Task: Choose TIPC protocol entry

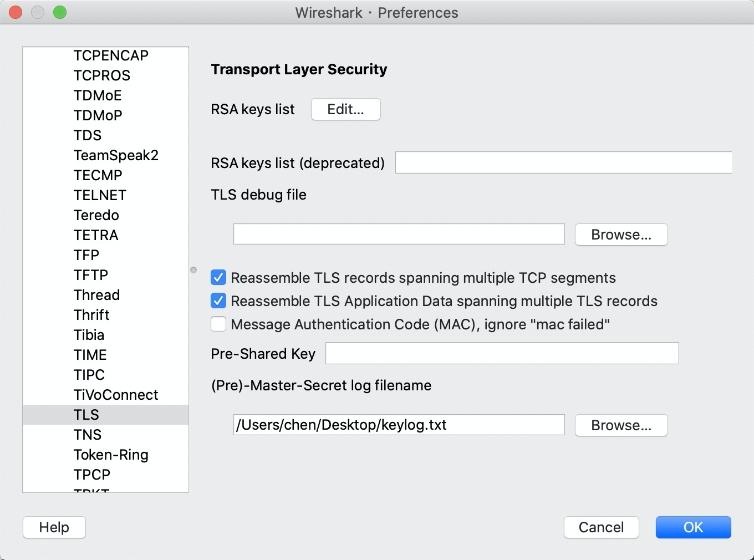Action: [x=105, y=375]
